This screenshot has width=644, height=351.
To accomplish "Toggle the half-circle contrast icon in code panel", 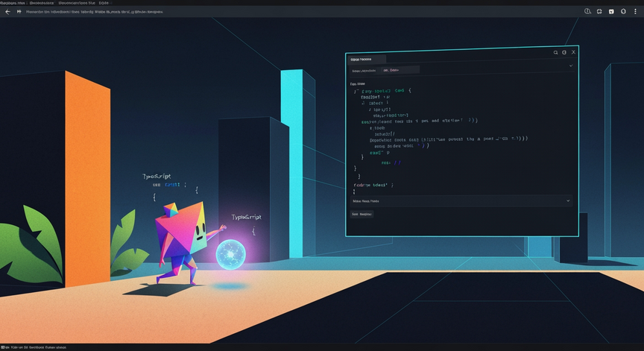I will click(x=564, y=52).
